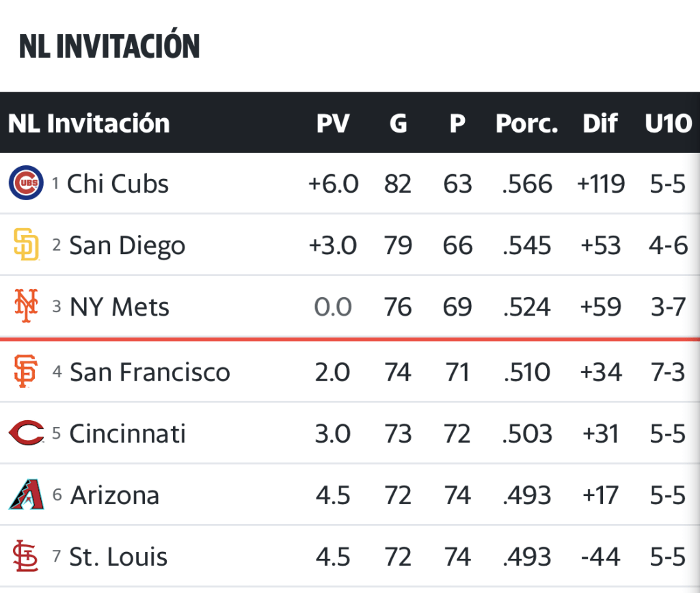Screen dimensions: 700x593
Task: Click the Porc. column header
Action: pyautogui.click(x=526, y=124)
